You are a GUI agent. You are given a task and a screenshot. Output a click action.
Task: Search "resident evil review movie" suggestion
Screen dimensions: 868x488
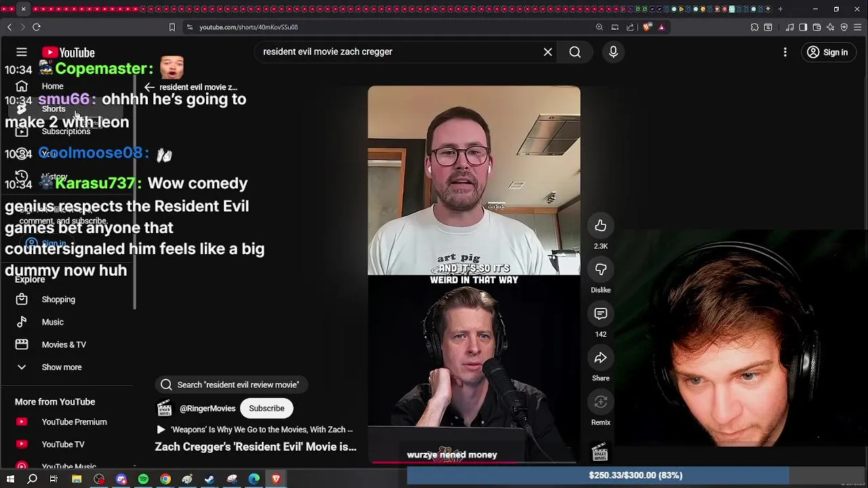coord(231,385)
